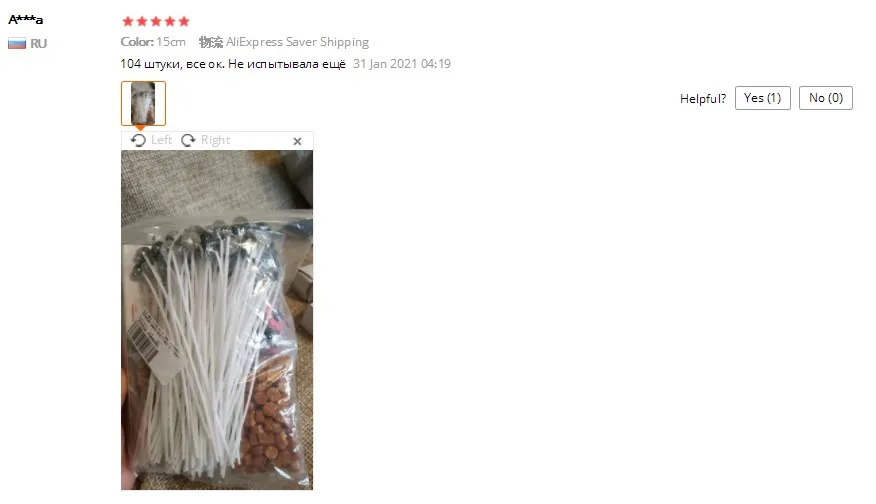Select the review photo thumbnail
The image size is (876, 504).
tap(143, 103)
